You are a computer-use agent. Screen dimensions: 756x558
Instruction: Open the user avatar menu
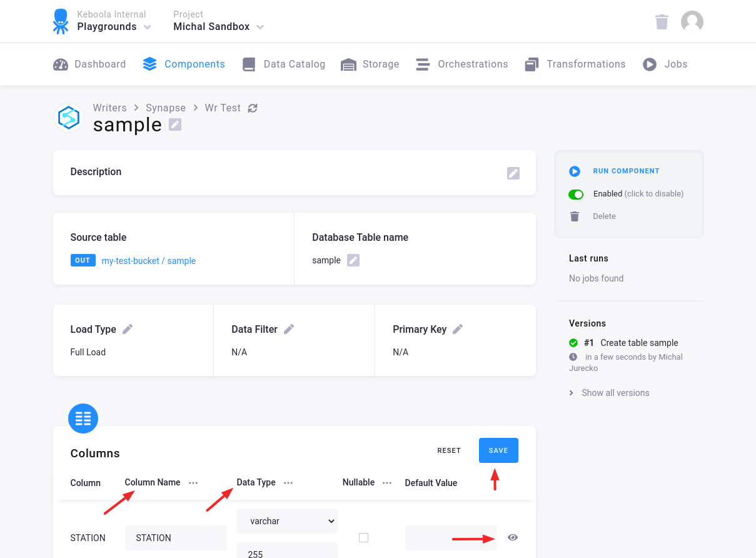pyautogui.click(x=692, y=22)
